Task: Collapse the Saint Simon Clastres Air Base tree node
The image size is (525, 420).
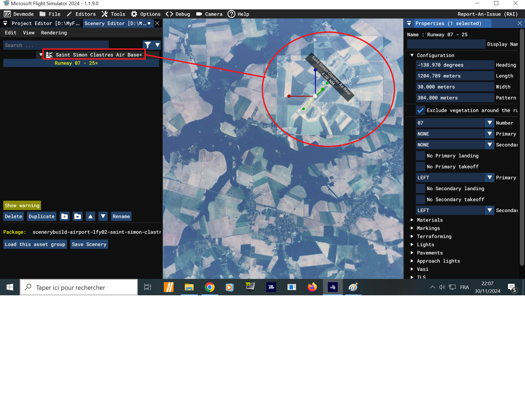Action: pos(41,55)
